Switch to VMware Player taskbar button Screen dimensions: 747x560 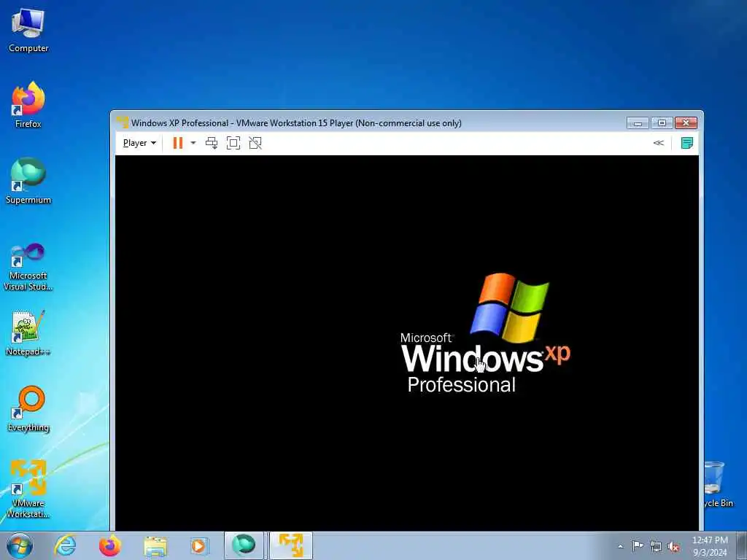(x=291, y=545)
